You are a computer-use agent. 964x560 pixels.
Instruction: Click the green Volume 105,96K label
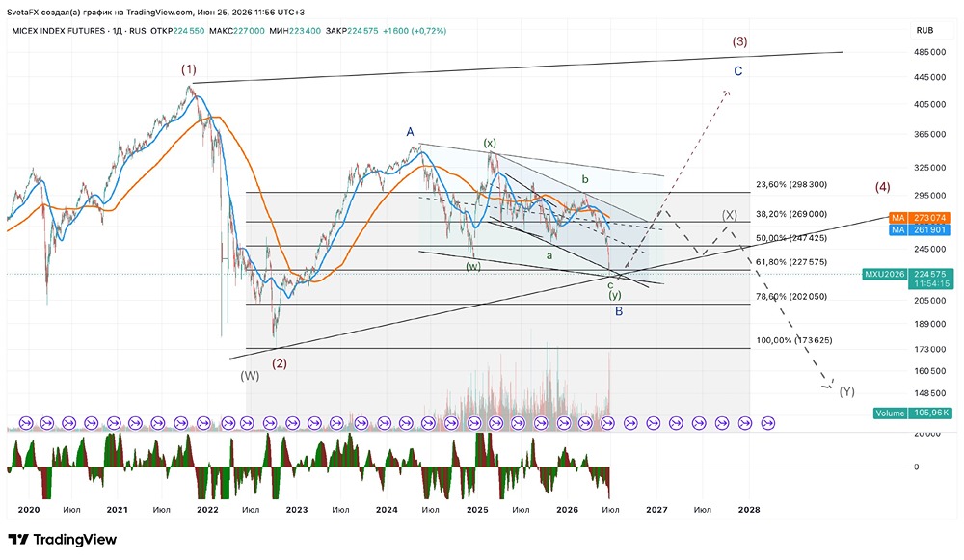[x=913, y=413]
